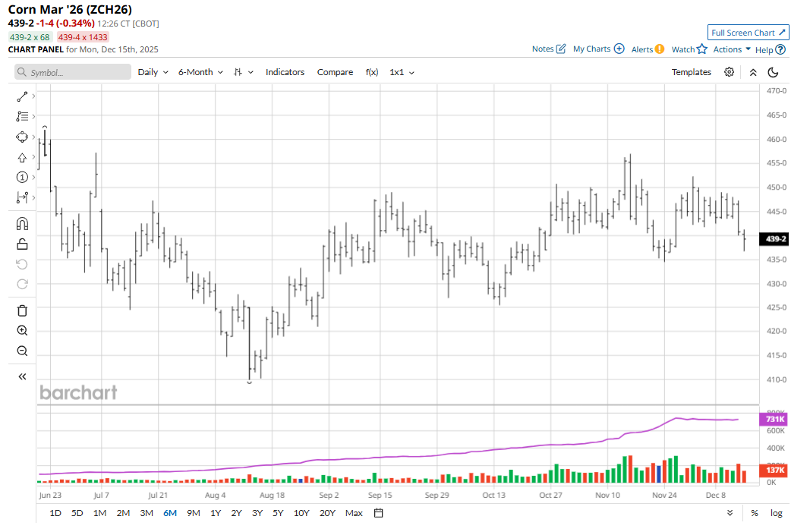Viewport: 810px width, 532px height.
Task: Select the 20Y range tab
Action: [x=327, y=513]
